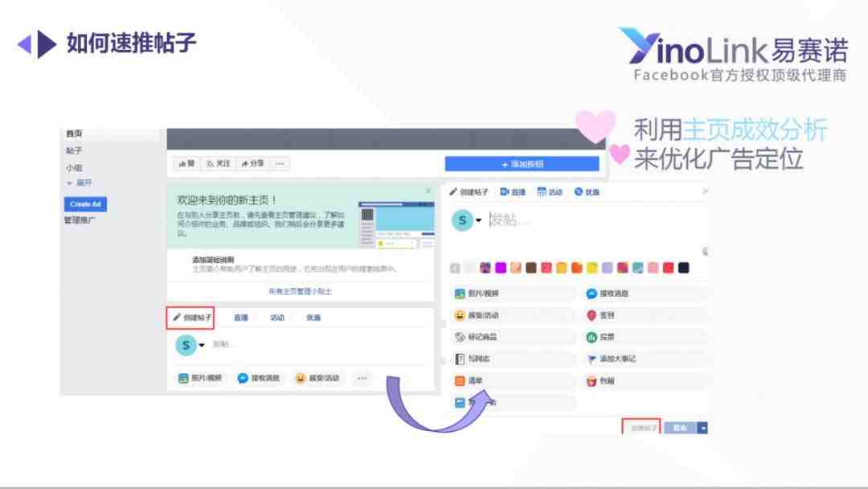This screenshot has width=868, height=489.
Task: Click the 清单 list option
Action: coord(514,381)
